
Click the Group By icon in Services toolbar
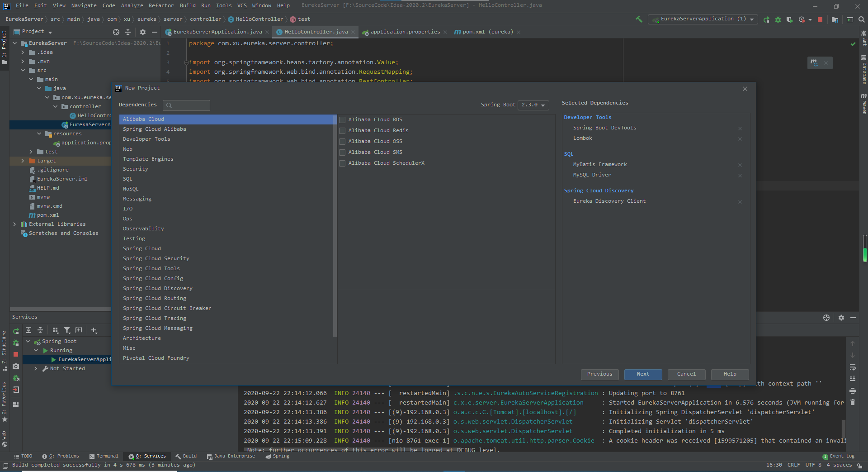coord(56,330)
